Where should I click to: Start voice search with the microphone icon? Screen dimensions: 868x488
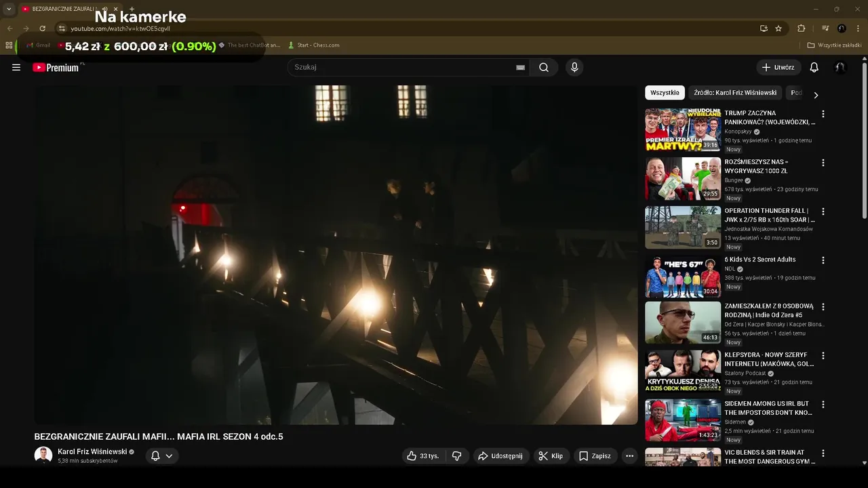[574, 67]
